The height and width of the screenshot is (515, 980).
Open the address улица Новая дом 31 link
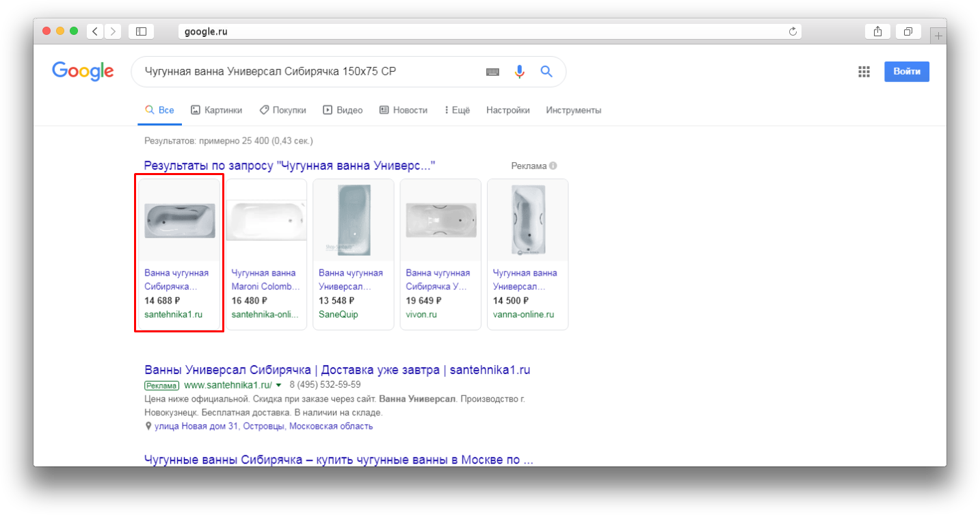tap(263, 426)
